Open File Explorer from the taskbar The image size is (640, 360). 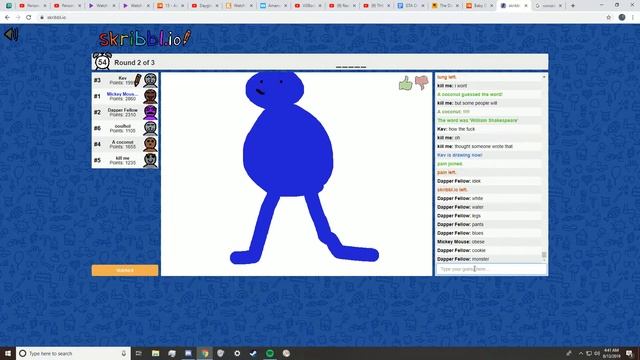coord(156,353)
